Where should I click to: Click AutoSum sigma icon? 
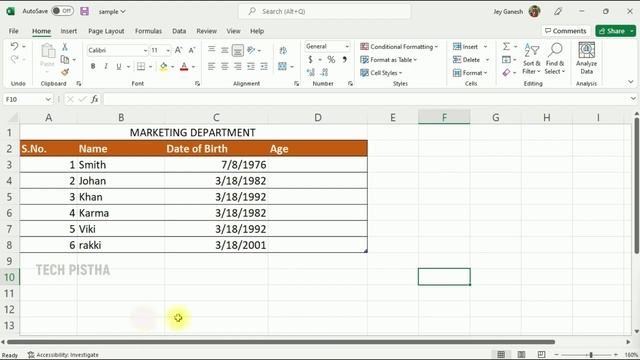[506, 47]
